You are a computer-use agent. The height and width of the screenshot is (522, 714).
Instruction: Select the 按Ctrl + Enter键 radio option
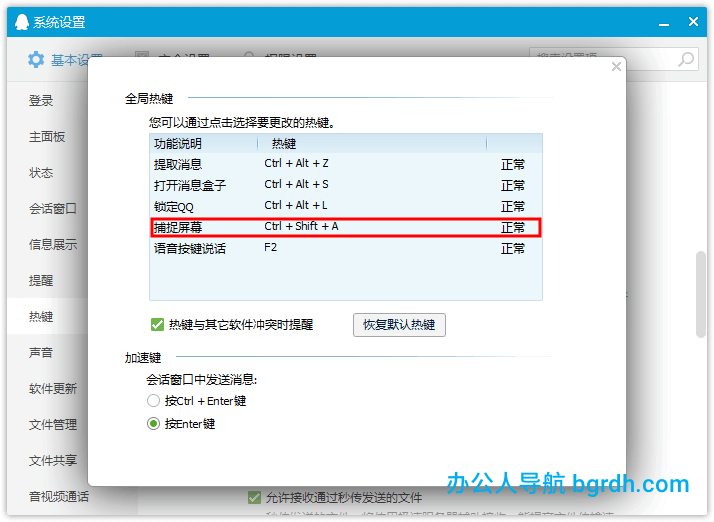tap(153, 401)
